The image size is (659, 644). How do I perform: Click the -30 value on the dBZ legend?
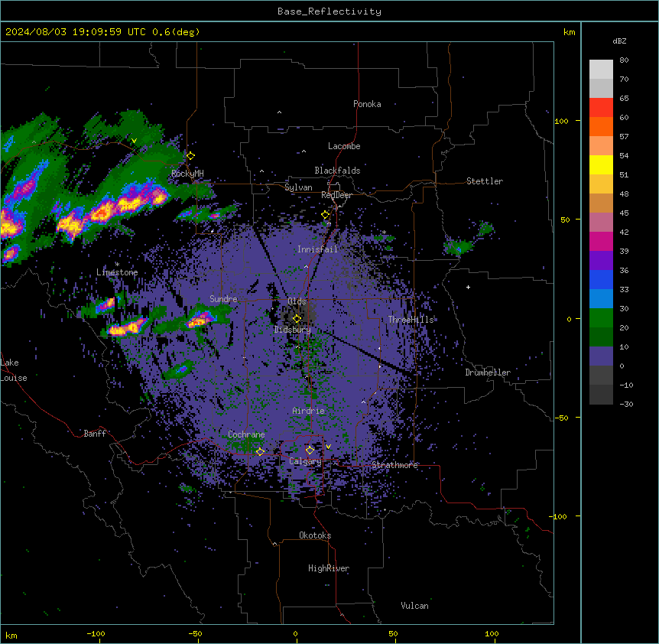(626, 404)
